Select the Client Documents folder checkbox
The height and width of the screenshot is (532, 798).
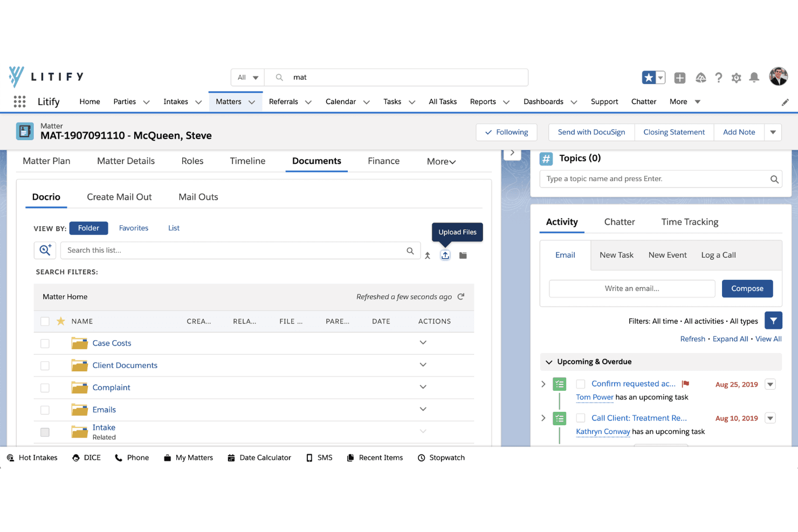point(45,365)
